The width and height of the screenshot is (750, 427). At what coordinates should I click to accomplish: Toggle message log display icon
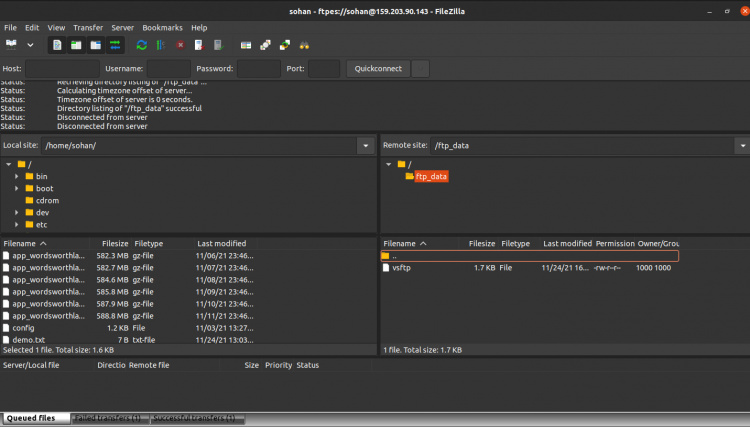pos(58,45)
